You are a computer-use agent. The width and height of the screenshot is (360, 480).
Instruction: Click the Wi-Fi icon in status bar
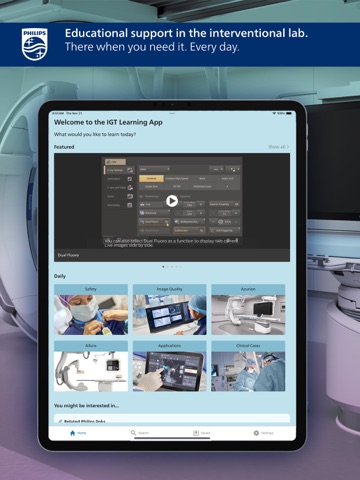click(274, 113)
